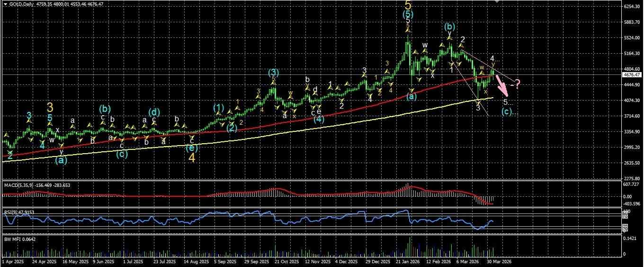Click the 14 Aug 2025 date label
This screenshot has height=267, width=644.
pyautogui.click(x=196, y=261)
